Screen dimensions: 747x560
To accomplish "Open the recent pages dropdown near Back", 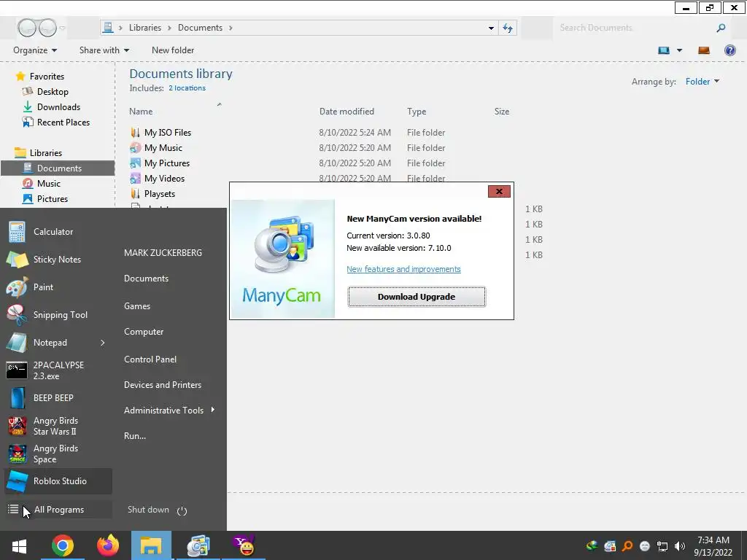I will pos(62,28).
